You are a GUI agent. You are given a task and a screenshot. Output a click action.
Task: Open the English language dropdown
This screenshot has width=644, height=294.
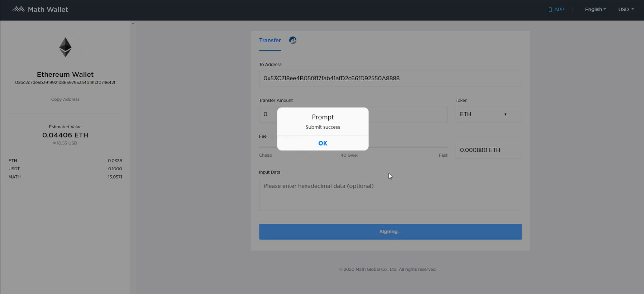[595, 10]
